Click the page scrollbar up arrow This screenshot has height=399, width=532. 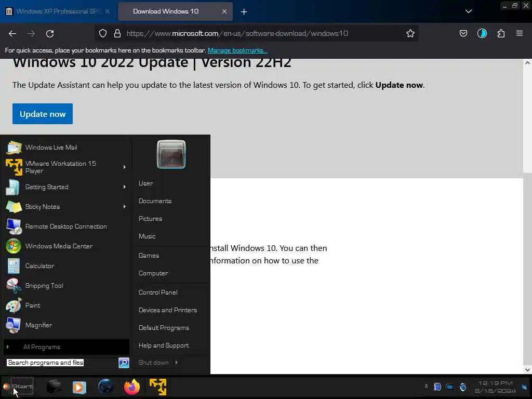coord(527,63)
